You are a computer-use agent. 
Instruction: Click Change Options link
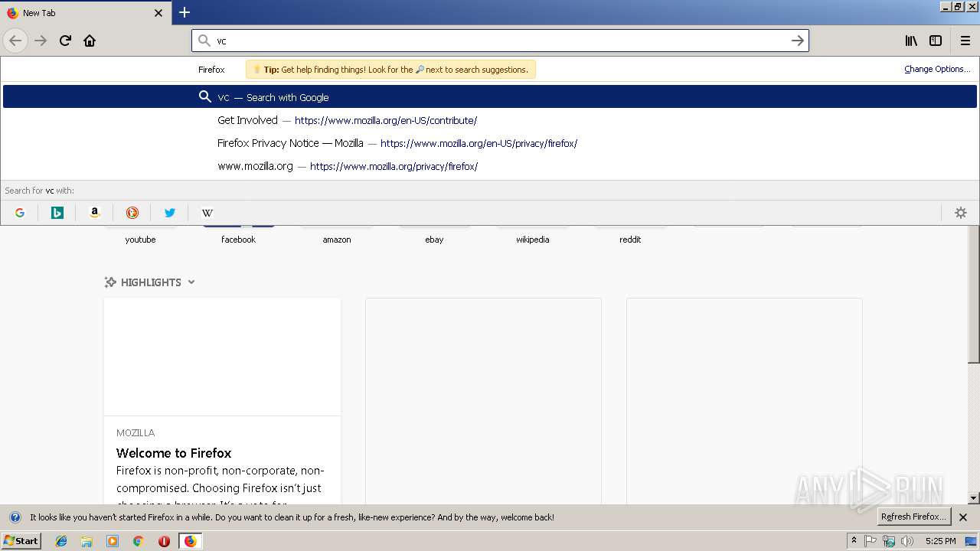click(937, 69)
